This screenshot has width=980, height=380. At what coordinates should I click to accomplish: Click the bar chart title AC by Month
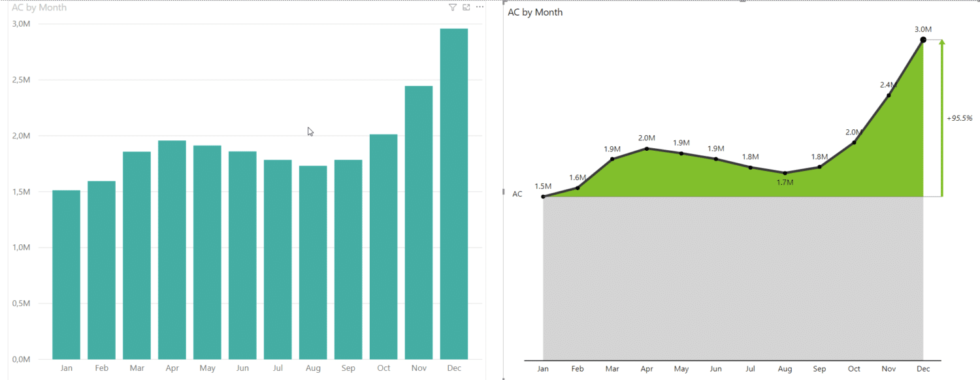point(39,8)
